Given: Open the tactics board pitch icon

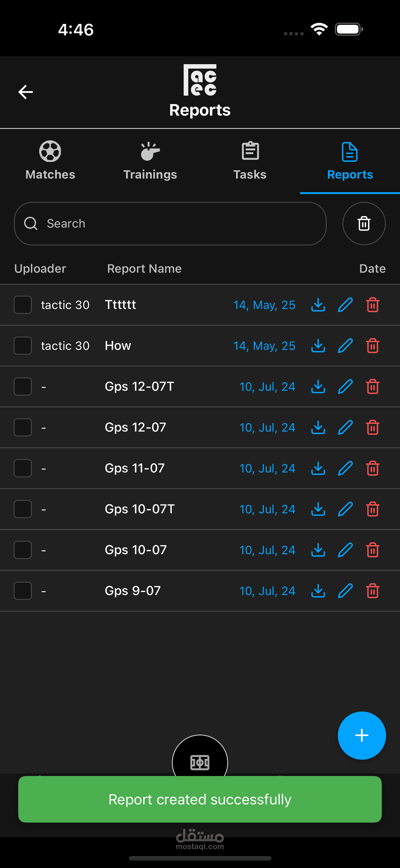Looking at the screenshot, I should [200, 761].
